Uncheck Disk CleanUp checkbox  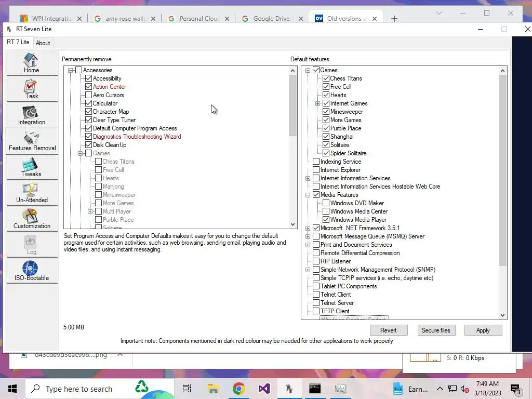coord(88,145)
